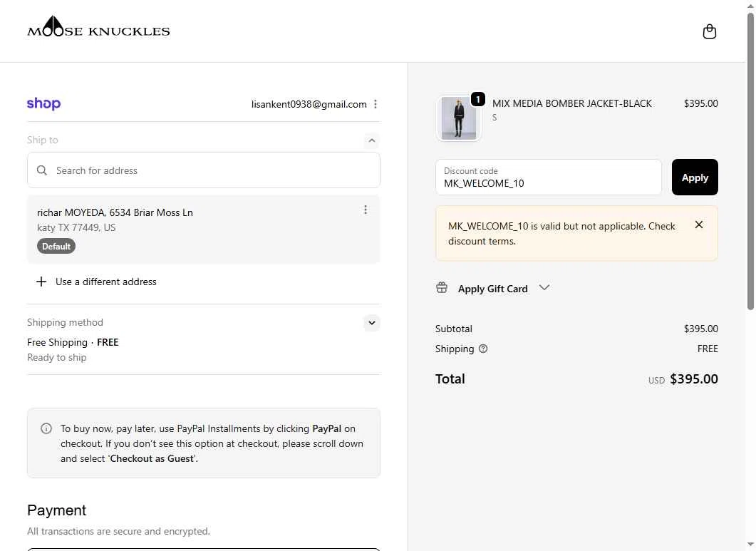Focus the Search for address field
The width and height of the screenshot is (756, 551).
204,170
